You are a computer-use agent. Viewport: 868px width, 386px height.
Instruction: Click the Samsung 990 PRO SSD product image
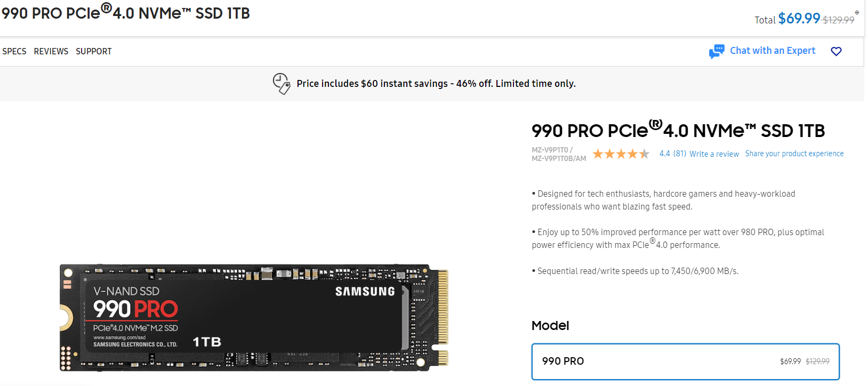pos(254,317)
